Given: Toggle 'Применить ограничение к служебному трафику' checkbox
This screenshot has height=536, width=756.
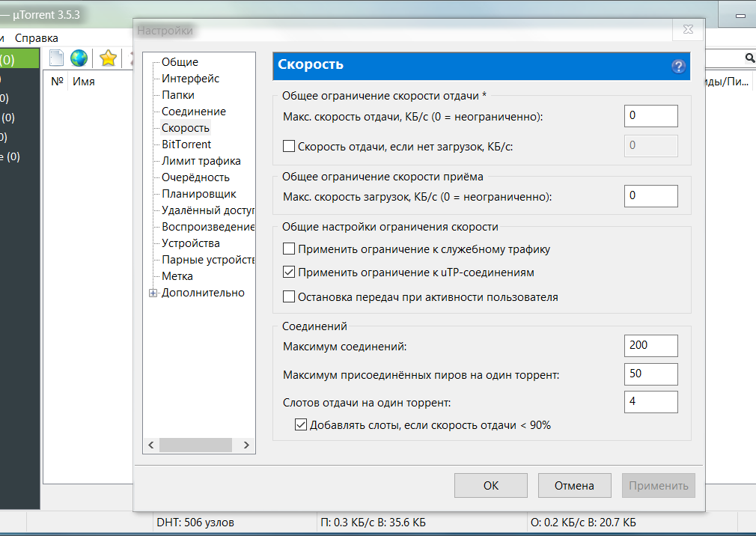Looking at the screenshot, I should coord(289,249).
